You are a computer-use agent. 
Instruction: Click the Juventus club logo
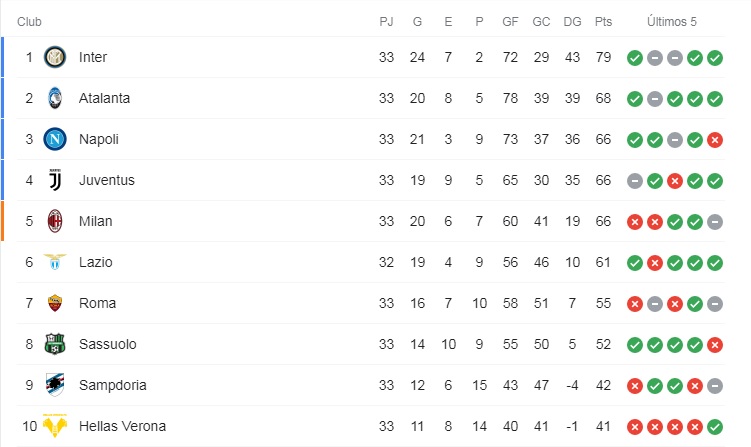coord(55,180)
